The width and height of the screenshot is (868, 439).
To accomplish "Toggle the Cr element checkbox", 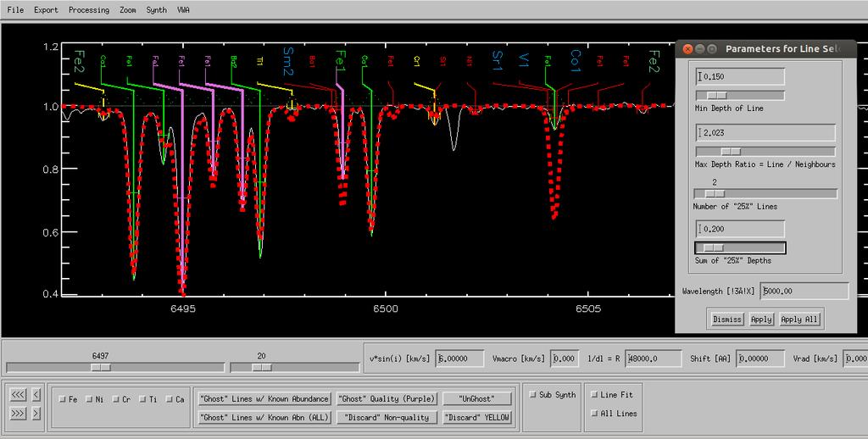I will coord(115,399).
